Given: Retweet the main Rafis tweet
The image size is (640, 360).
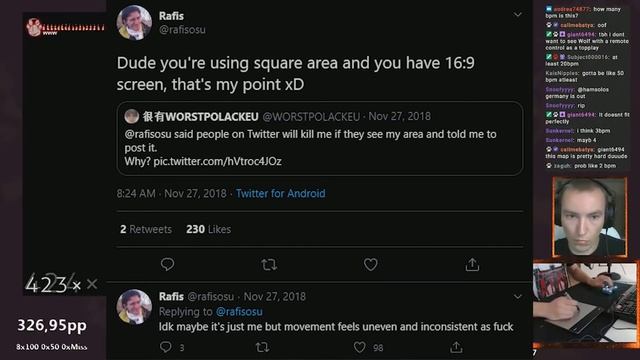Looking at the screenshot, I should [269, 265].
